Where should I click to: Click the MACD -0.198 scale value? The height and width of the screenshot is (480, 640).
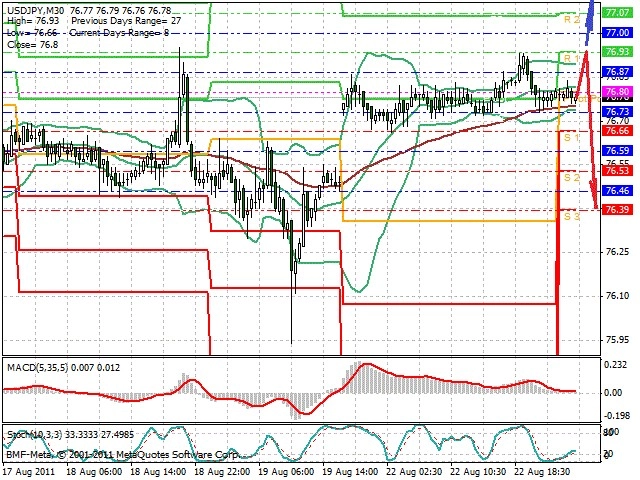615,416
